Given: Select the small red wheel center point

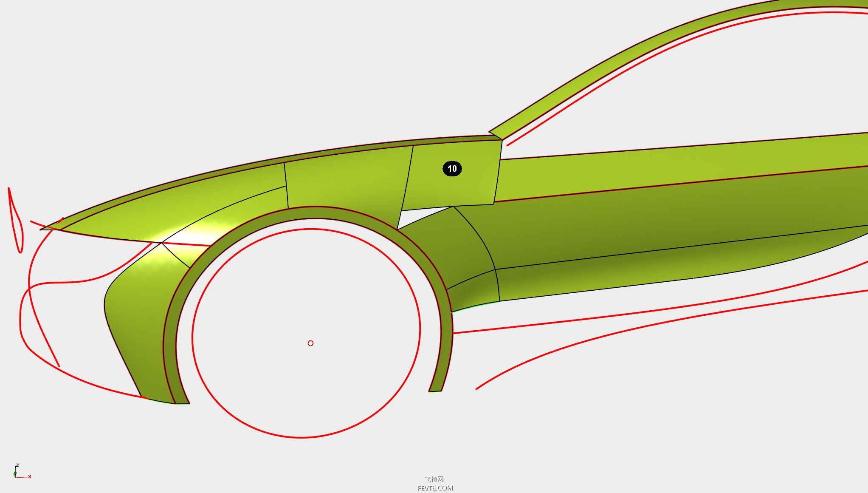Looking at the screenshot, I should 310,343.
